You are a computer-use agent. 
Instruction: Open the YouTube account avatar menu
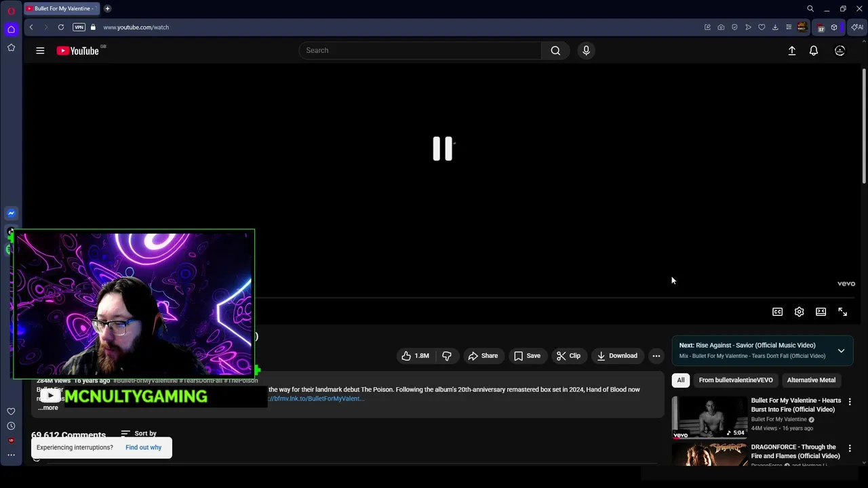(x=840, y=50)
